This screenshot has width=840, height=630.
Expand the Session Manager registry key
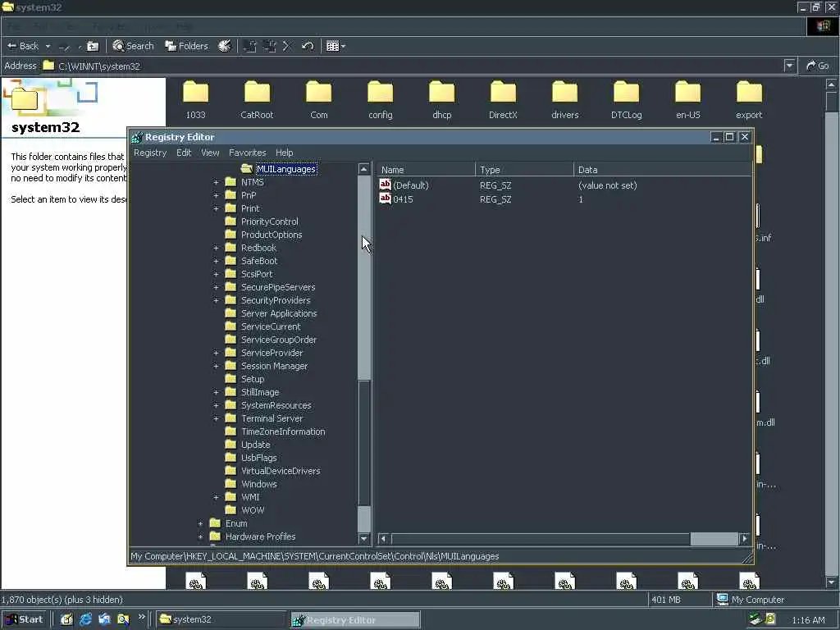point(216,366)
